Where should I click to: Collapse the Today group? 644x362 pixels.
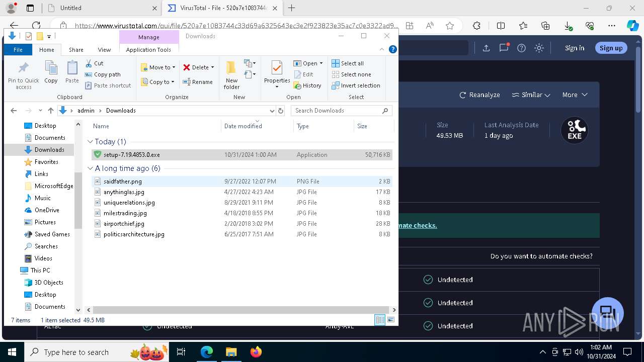coord(90,142)
